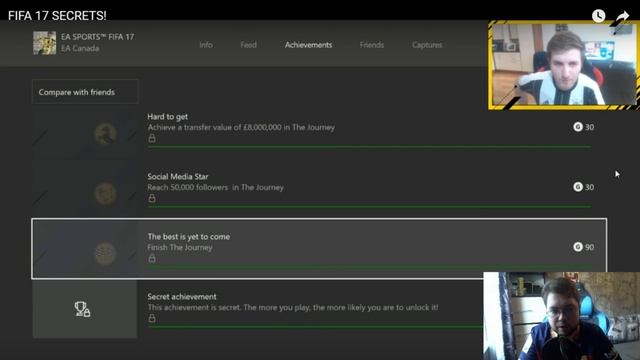Click the lock icon under Hard to get

[152, 139]
